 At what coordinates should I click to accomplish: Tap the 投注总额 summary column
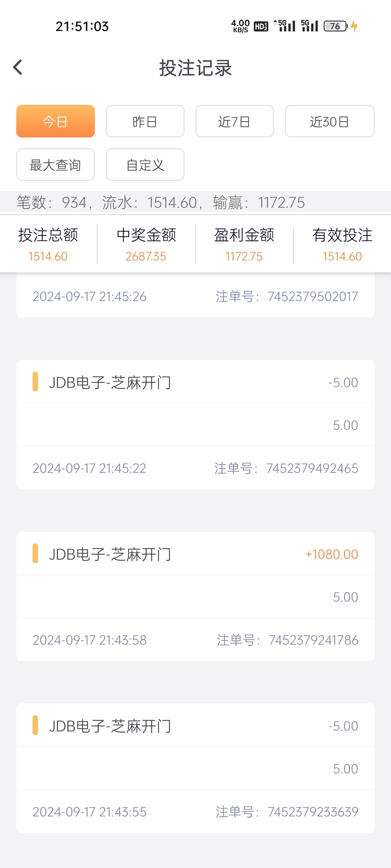[48, 244]
